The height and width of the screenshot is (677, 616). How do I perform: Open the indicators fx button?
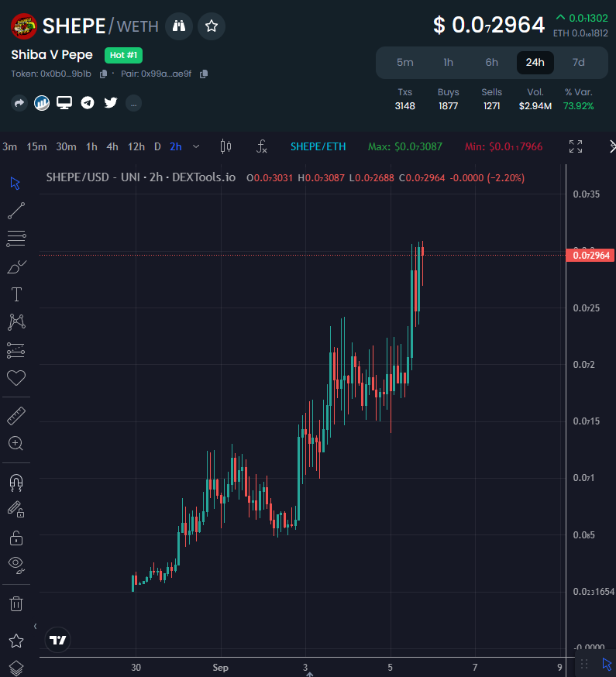(261, 147)
